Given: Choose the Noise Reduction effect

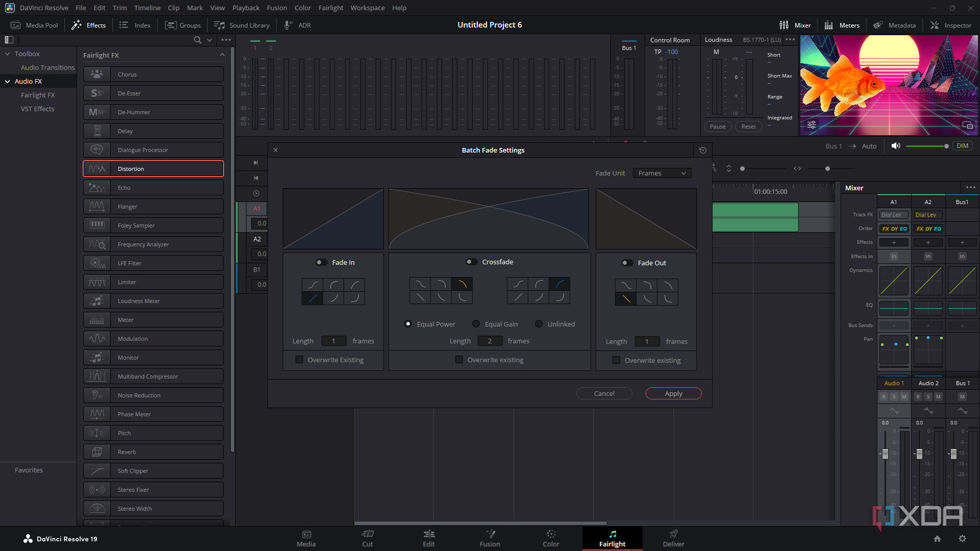Looking at the screenshot, I should point(153,395).
